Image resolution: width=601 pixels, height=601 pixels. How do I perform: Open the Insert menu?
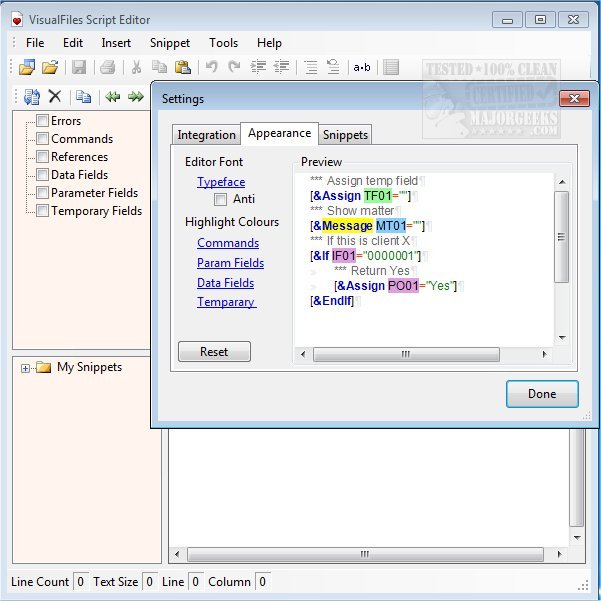[116, 43]
